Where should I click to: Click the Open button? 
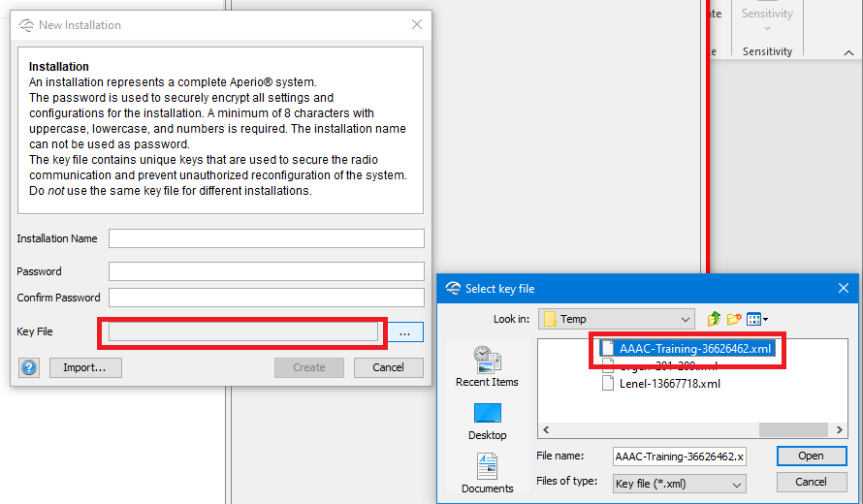pyautogui.click(x=811, y=456)
